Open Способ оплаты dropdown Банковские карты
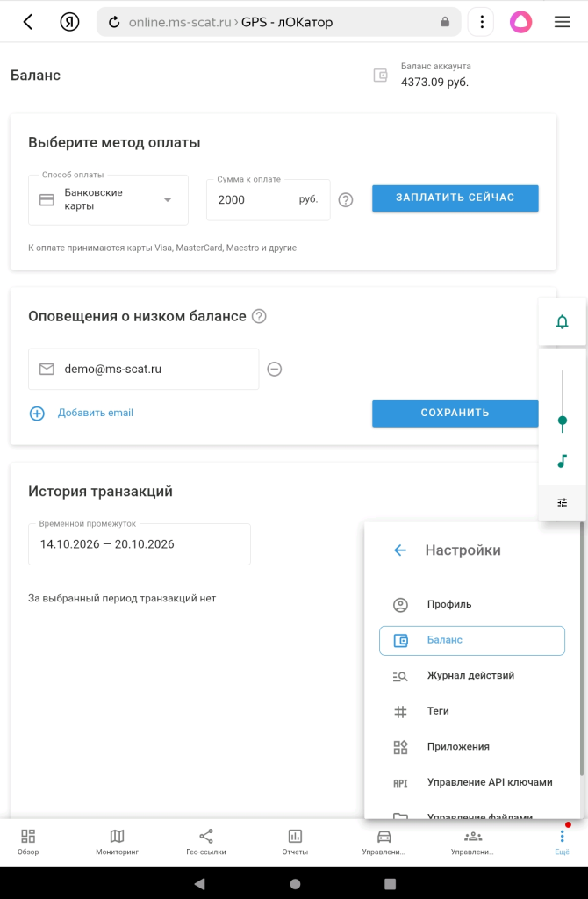Image resolution: width=588 pixels, height=899 pixels. point(108,199)
